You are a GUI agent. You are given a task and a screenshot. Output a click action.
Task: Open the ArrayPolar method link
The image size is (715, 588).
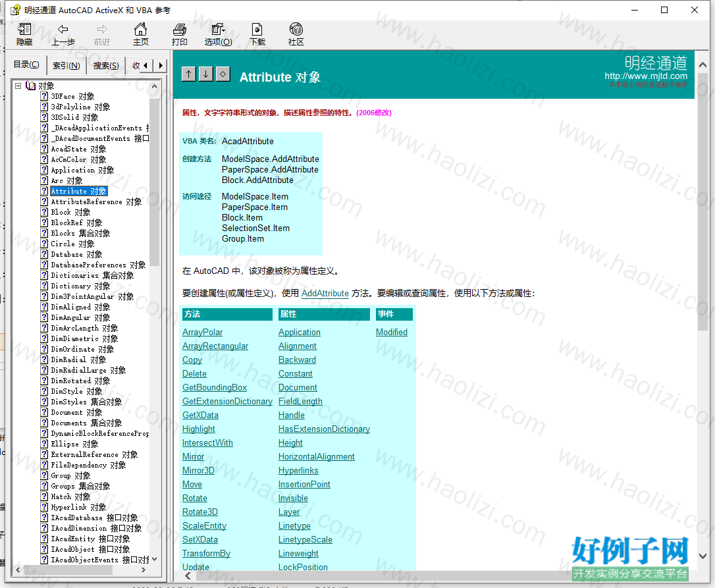203,332
